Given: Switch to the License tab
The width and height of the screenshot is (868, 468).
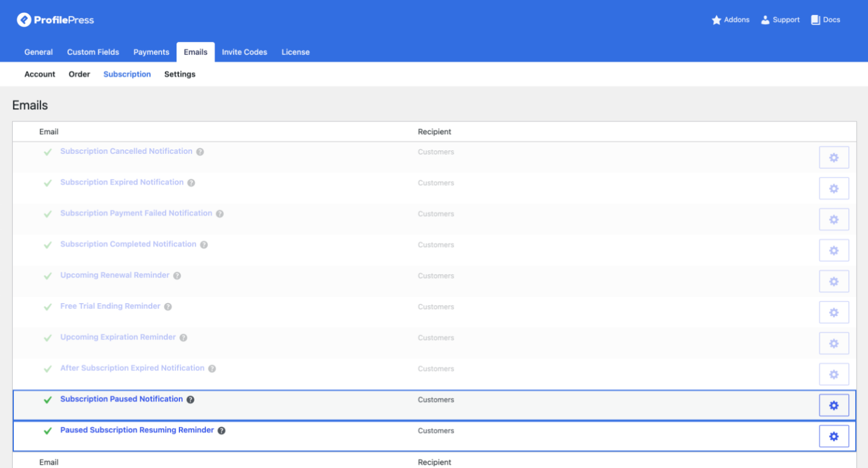Looking at the screenshot, I should [x=296, y=52].
